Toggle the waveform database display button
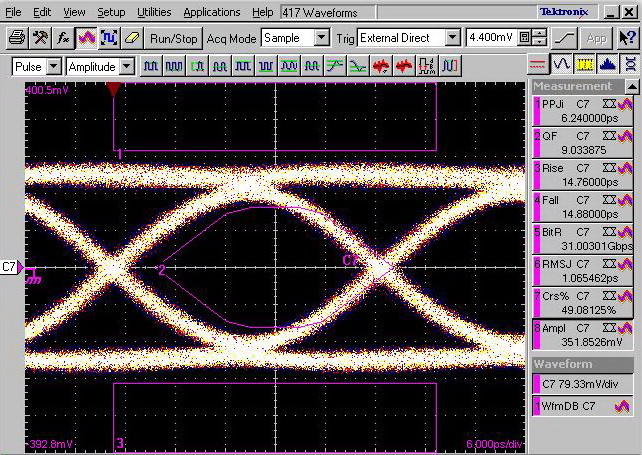The height and width of the screenshot is (455, 642). pyautogui.click(x=86, y=38)
